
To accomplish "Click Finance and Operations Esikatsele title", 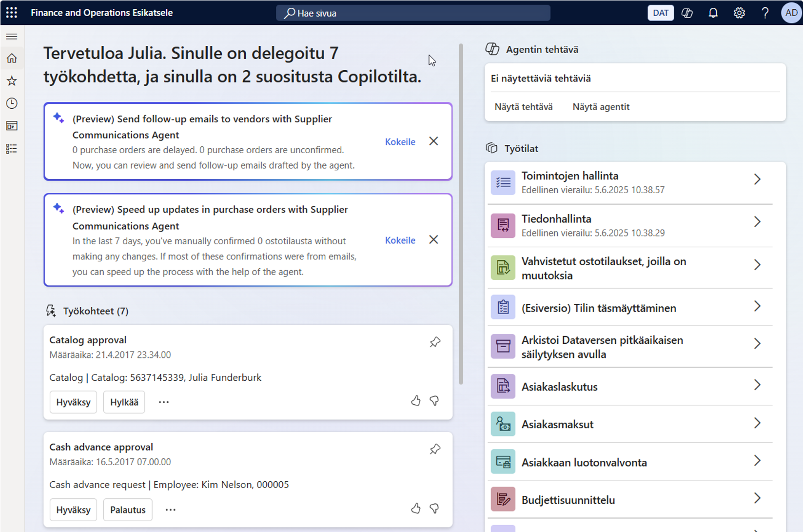I will click(102, 13).
